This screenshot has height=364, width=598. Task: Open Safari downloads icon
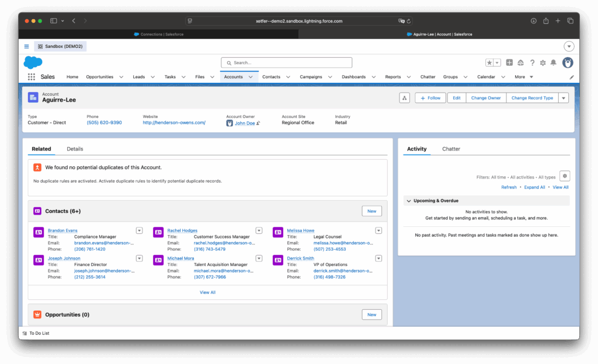point(534,21)
